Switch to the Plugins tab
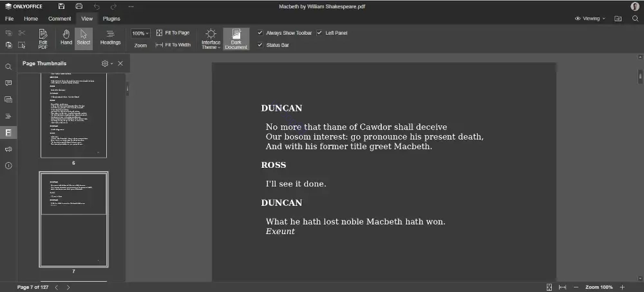The height and width of the screenshot is (292, 644). tap(111, 19)
